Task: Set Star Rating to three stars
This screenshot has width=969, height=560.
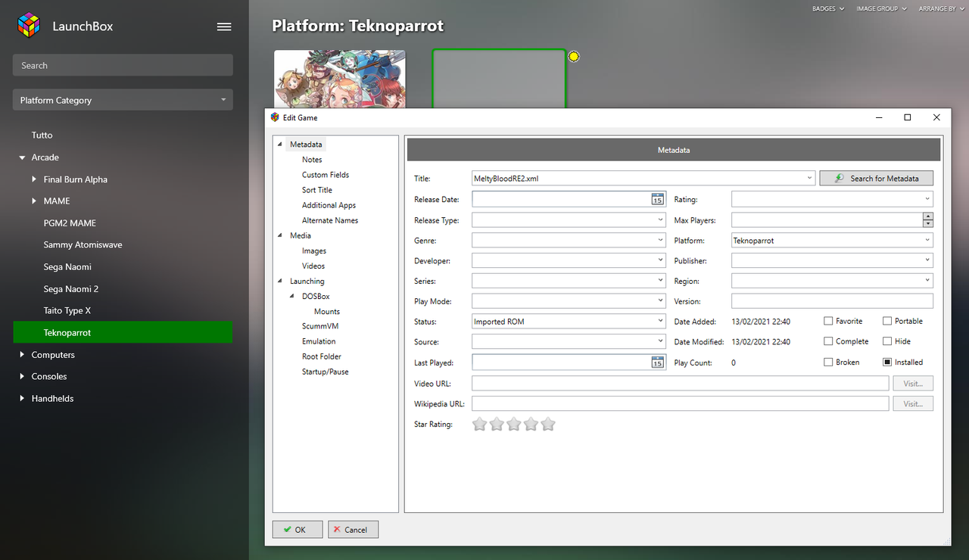Action: (x=514, y=424)
